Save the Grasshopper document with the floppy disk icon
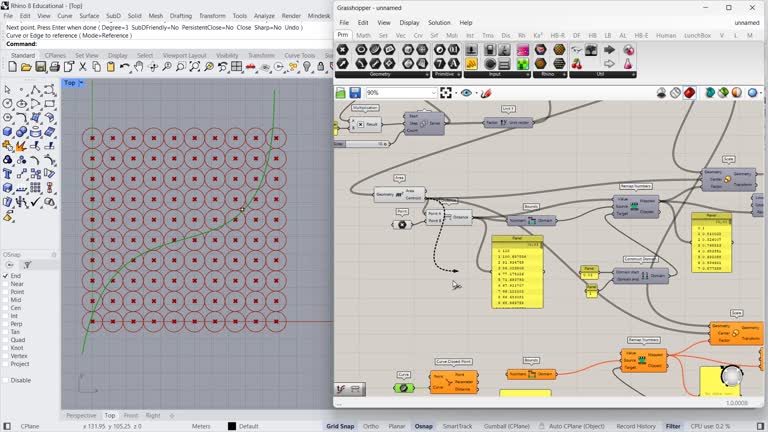 [x=355, y=93]
